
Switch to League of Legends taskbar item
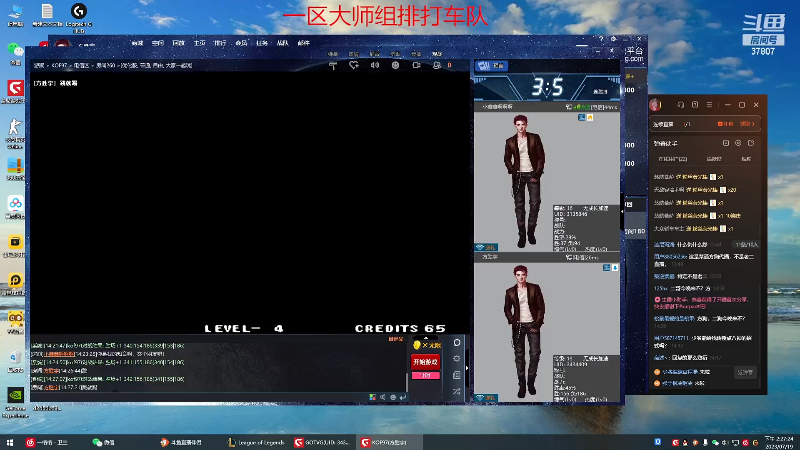(x=256, y=442)
